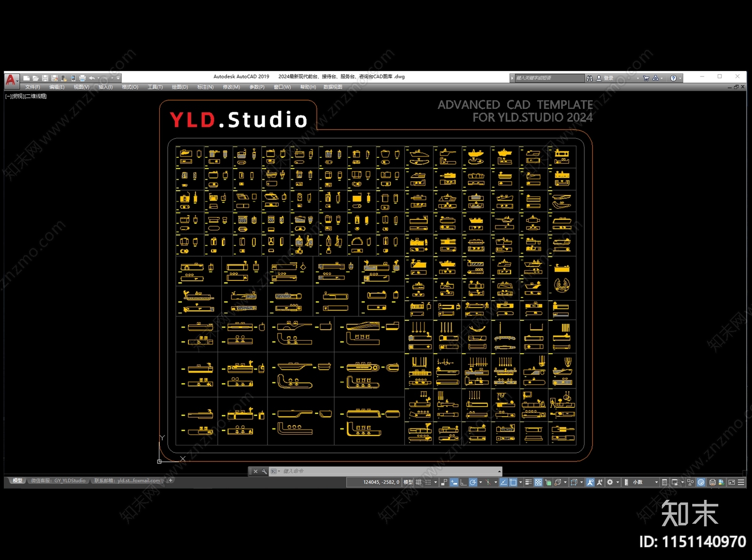
Task: Open the 视图(V) menu
Action: click(x=81, y=87)
